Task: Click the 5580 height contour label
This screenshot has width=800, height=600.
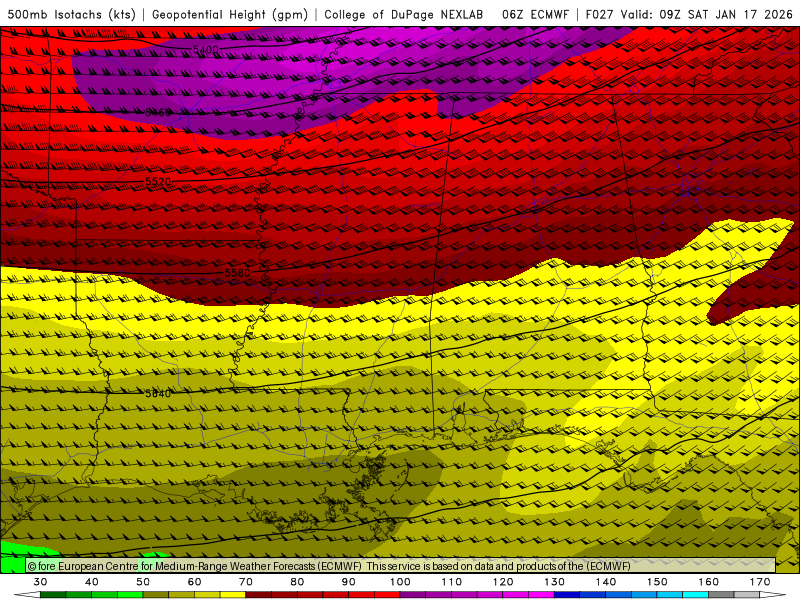Action: (x=238, y=273)
